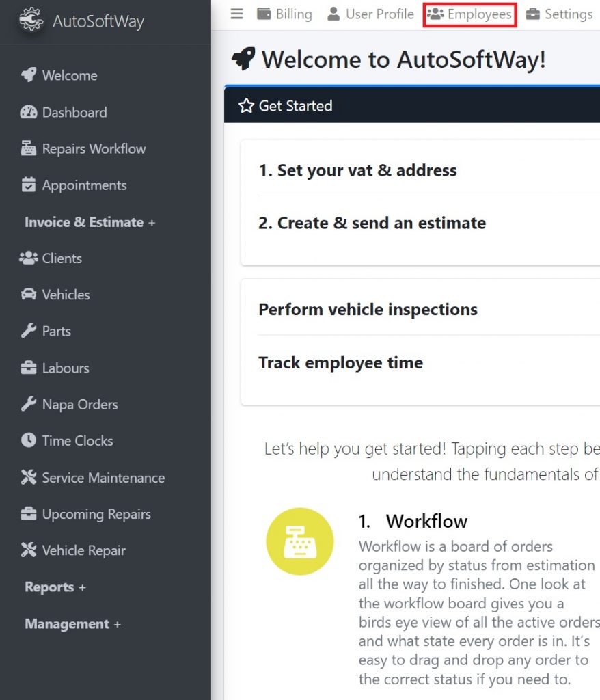The height and width of the screenshot is (700, 600).
Task: Click the rocket icon beside Welcome heading
Action: pyautogui.click(x=243, y=59)
